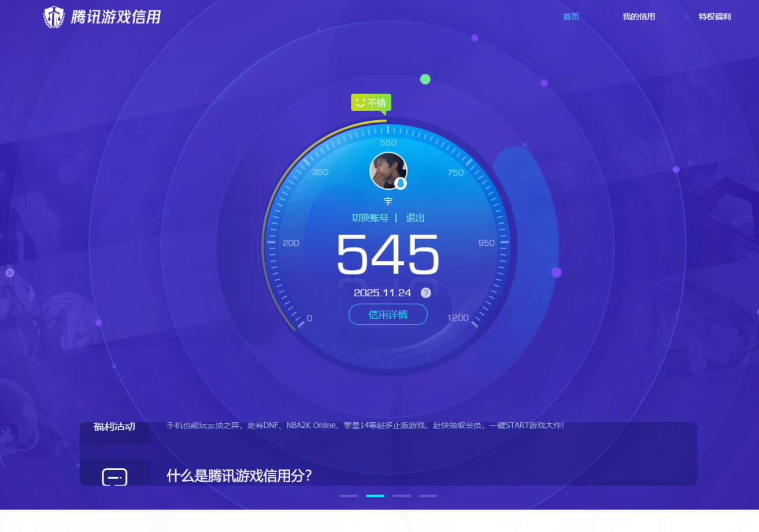Select the first carousel indicator dash

coord(348,496)
